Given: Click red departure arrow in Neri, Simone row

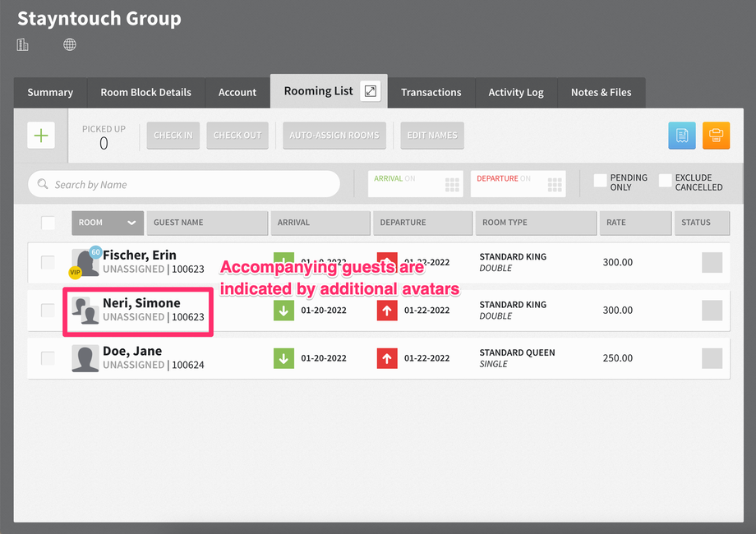Looking at the screenshot, I should [x=387, y=311].
